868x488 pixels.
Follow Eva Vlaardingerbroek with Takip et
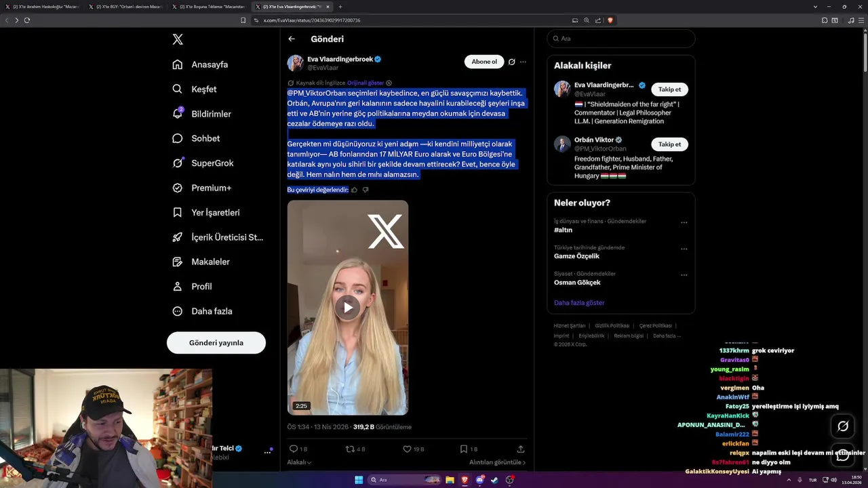[669, 89]
